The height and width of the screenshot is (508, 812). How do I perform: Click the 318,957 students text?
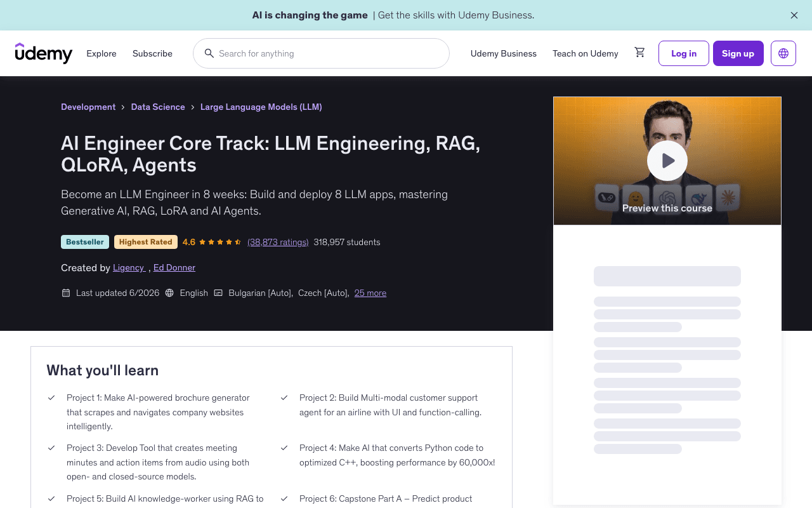coord(347,242)
